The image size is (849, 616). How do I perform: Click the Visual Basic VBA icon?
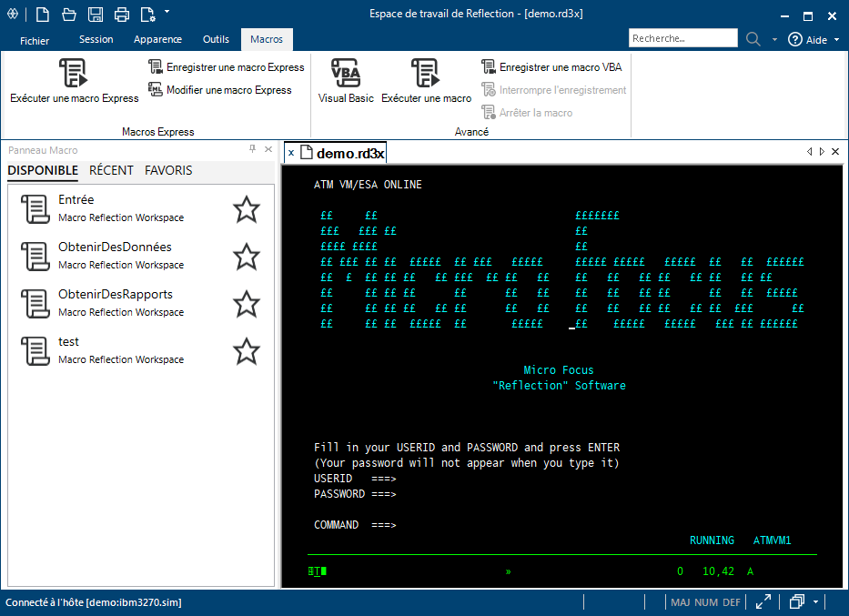(x=346, y=73)
